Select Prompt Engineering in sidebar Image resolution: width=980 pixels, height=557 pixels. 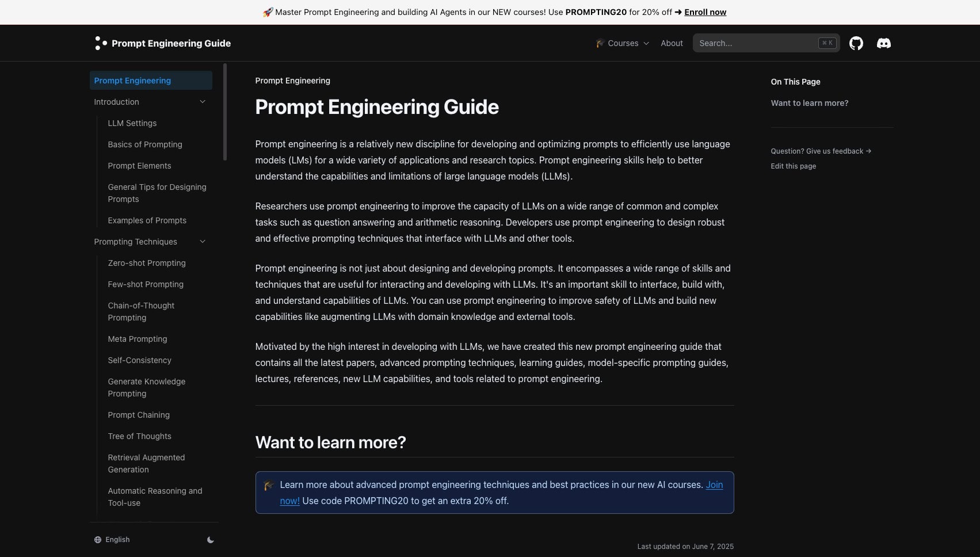[x=151, y=81]
